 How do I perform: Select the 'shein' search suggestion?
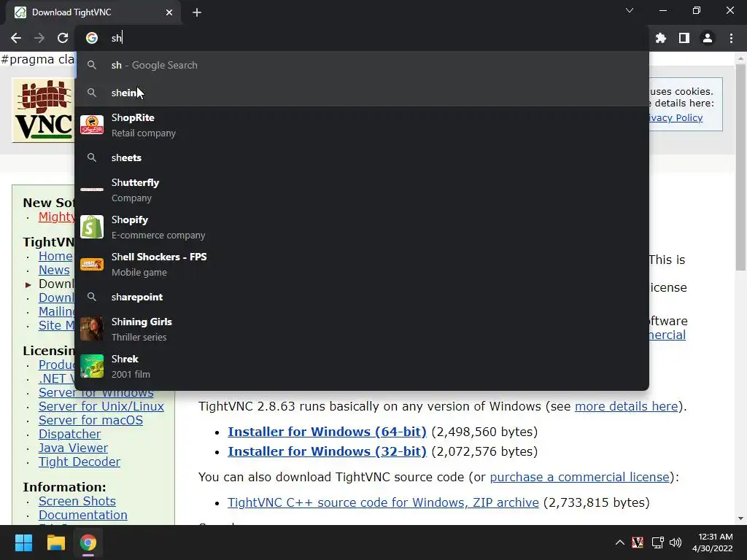coord(362,93)
